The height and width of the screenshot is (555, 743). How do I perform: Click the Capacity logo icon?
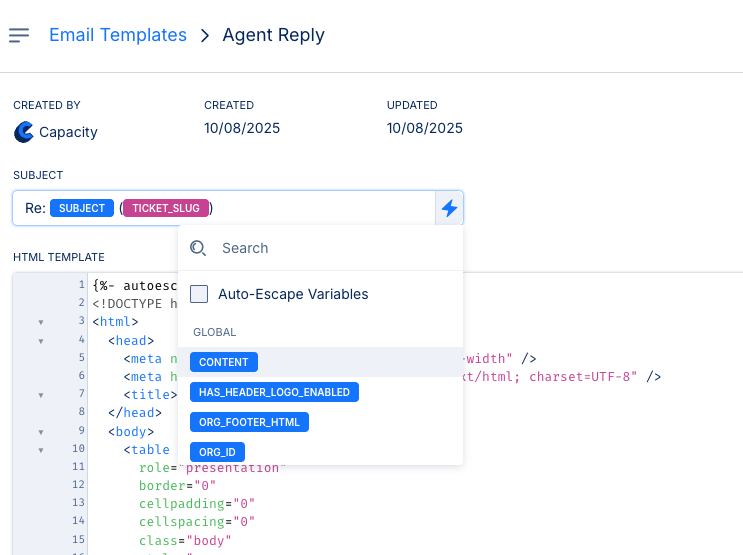[24, 132]
